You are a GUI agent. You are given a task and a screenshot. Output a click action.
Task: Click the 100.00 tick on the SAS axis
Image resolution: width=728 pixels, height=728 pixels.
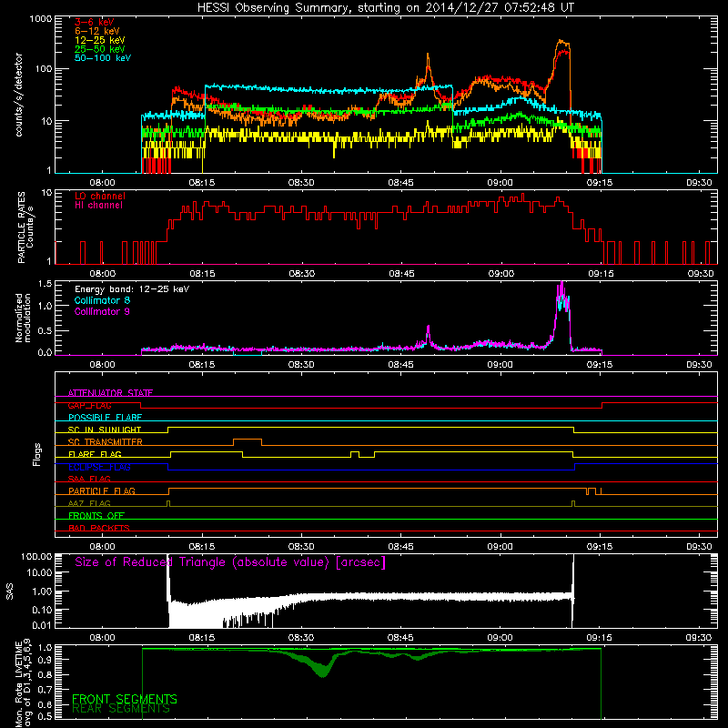(36, 557)
